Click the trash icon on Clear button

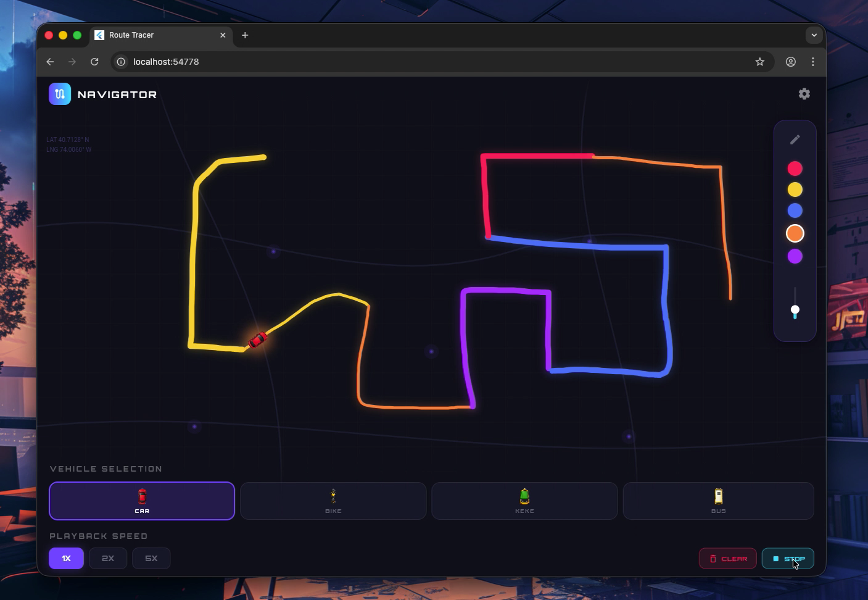[714, 559]
